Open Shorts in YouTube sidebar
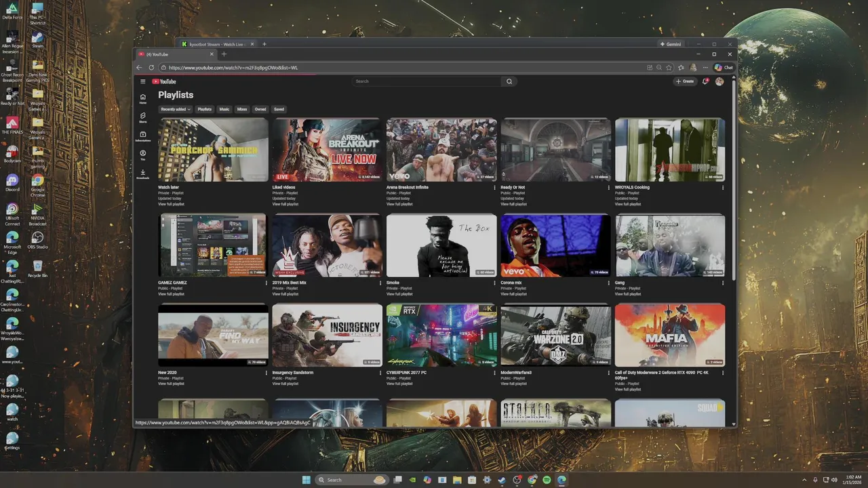Screen dimensions: 868x488 (143, 117)
